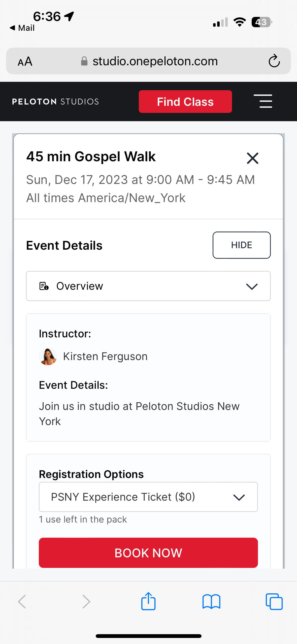The image size is (297, 644).
Task: Open the AA reader text options
Action: [x=25, y=61]
